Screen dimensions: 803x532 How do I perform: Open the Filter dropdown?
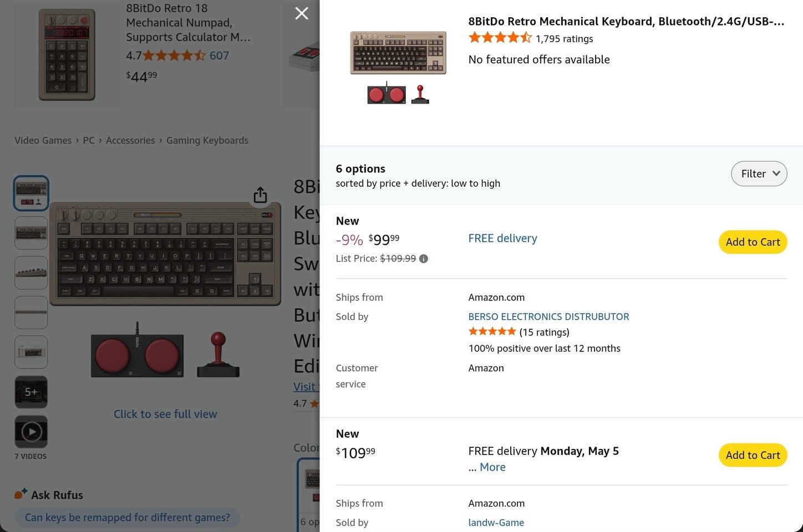coord(759,174)
